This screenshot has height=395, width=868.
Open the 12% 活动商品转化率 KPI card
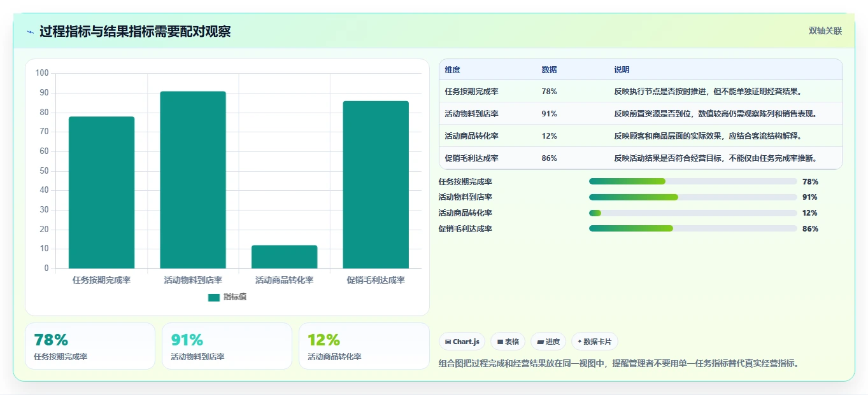click(x=364, y=346)
